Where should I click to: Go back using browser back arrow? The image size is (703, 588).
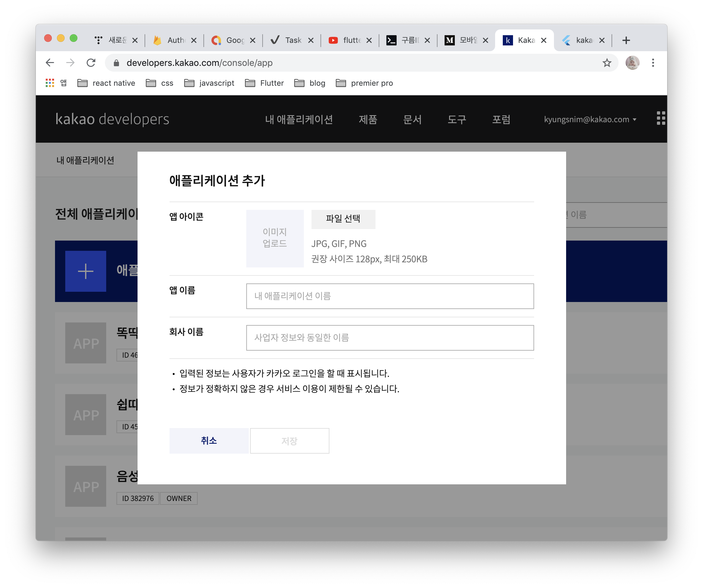click(50, 63)
